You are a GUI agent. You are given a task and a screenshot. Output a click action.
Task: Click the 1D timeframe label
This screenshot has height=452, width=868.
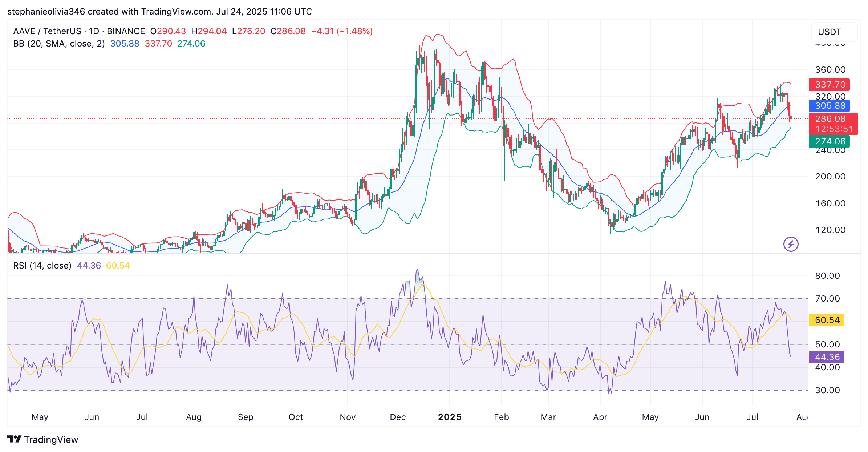coord(94,31)
